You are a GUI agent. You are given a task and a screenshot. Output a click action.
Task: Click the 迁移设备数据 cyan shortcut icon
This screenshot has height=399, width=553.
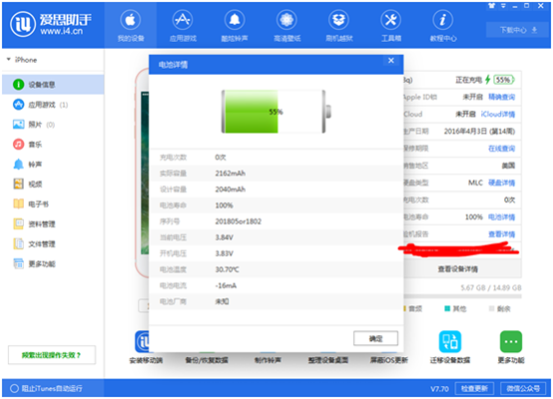(450, 341)
